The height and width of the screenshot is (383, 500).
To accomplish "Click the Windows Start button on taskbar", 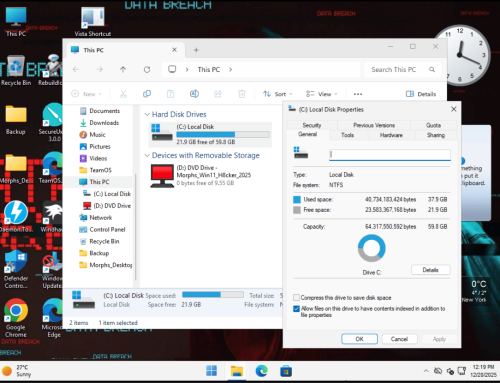I will click(x=211, y=371).
